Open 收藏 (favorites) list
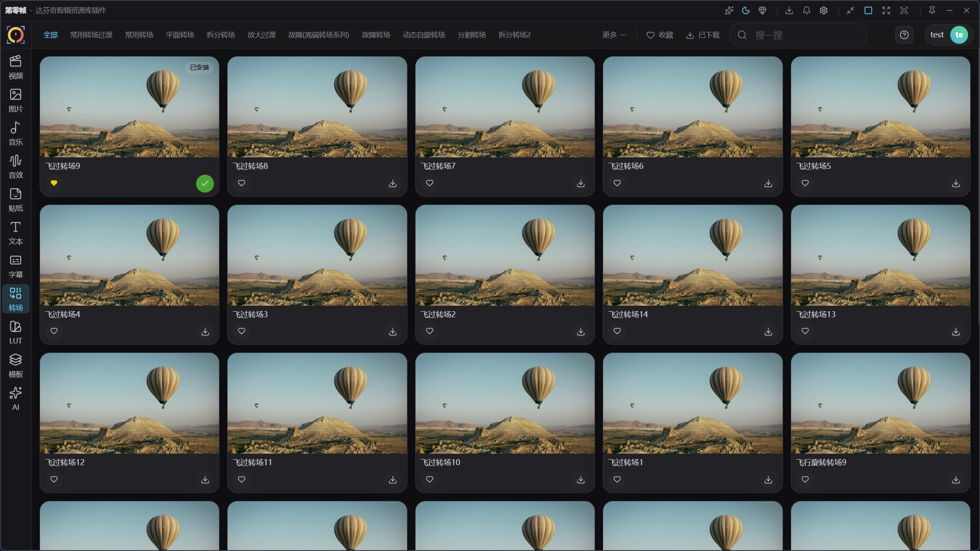The width and height of the screenshot is (980, 551). [660, 35]
